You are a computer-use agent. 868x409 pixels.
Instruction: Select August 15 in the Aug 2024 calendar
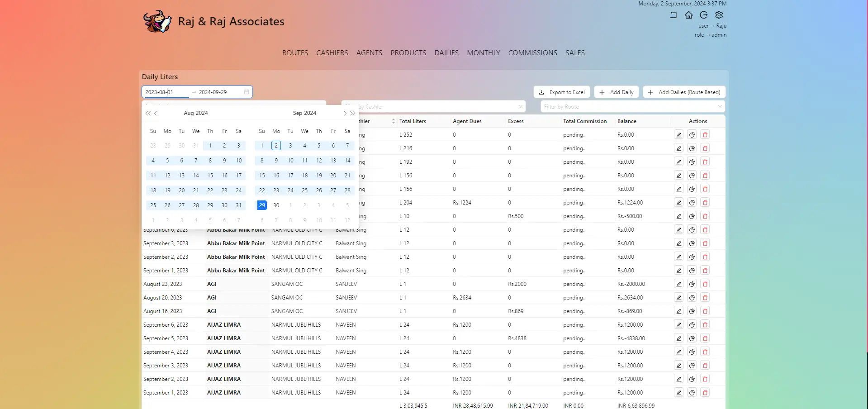(x=210, y=176)
